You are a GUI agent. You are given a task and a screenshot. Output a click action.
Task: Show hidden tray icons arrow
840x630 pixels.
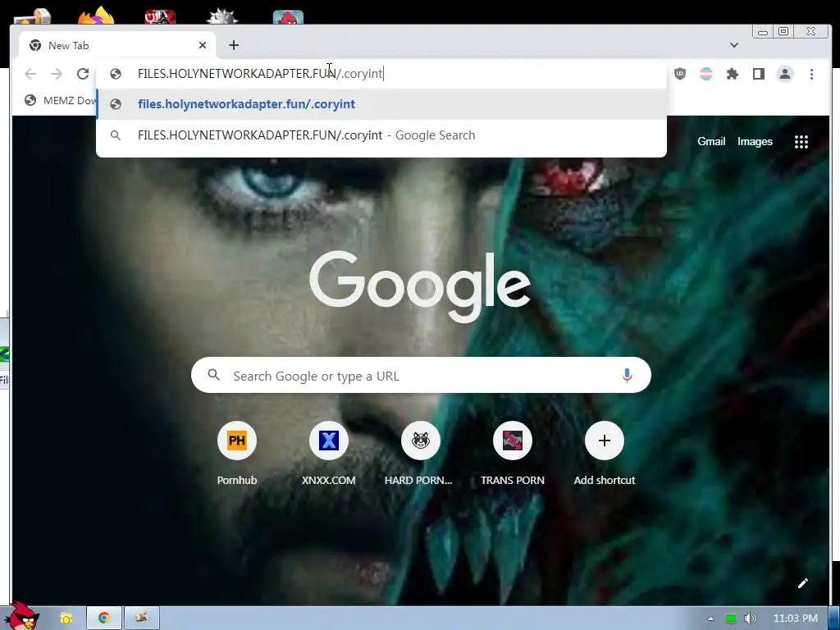[x=710, y=619]
